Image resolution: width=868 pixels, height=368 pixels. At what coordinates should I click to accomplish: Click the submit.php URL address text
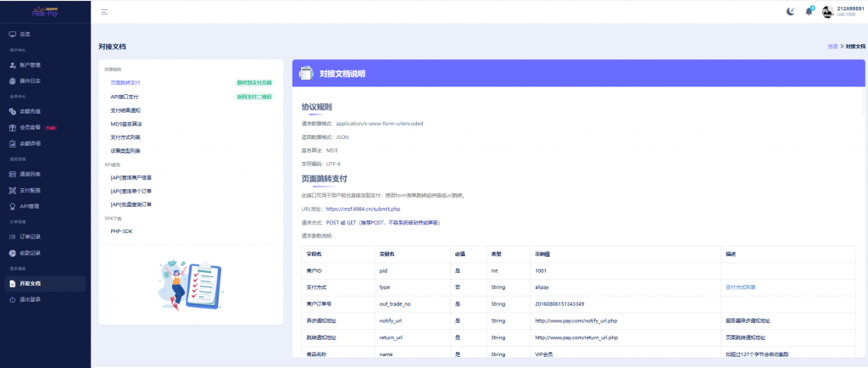[363, 209]
